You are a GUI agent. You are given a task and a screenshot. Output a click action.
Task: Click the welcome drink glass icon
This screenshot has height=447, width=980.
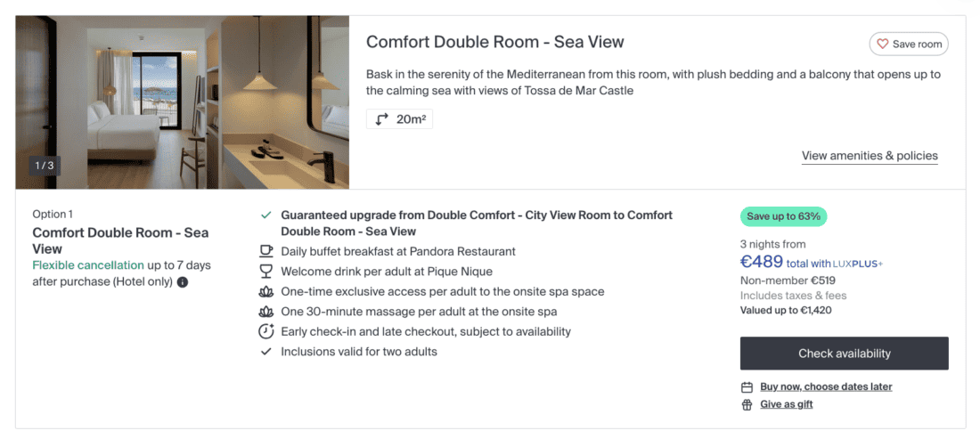265,272
